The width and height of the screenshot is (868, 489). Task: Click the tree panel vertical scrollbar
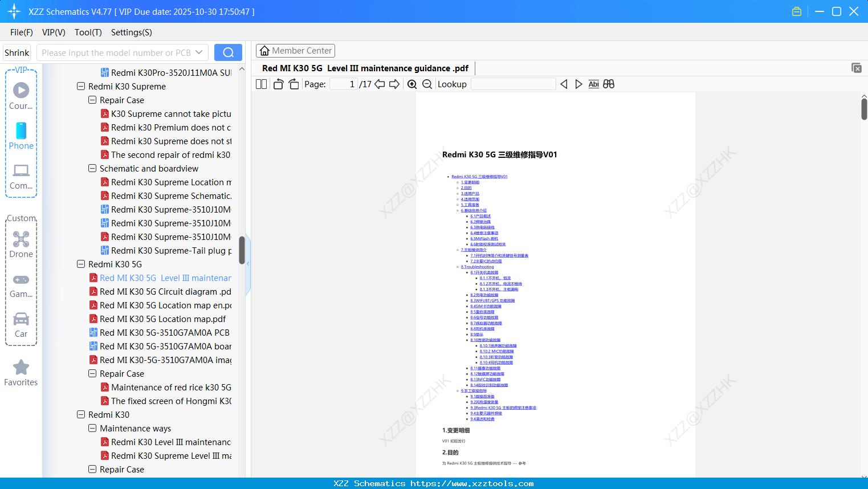pos(242,251)
